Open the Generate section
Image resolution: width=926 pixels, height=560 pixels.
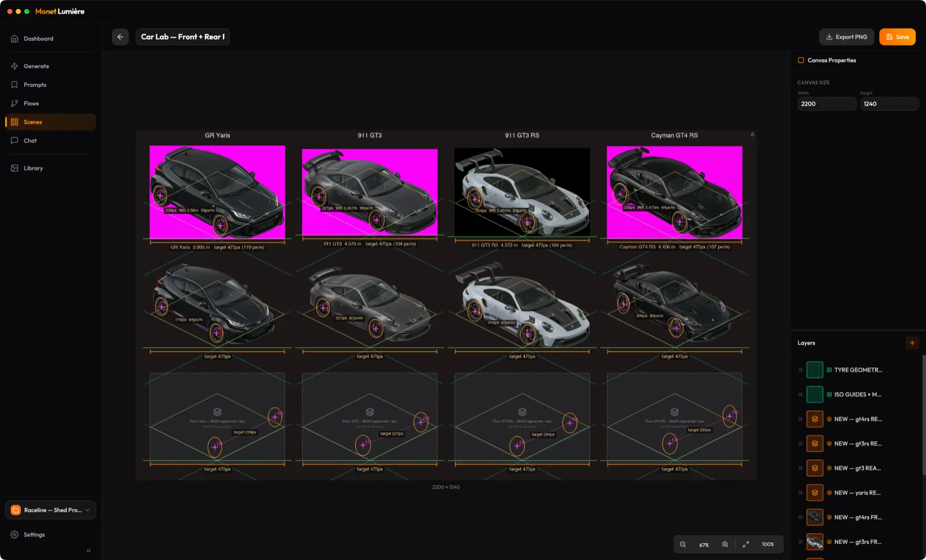click(51, 67)
